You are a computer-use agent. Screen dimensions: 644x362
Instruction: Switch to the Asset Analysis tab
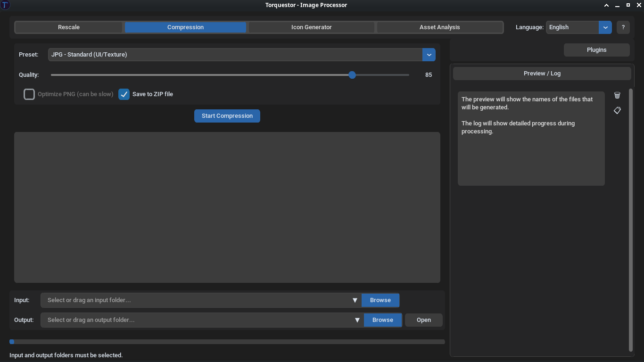[439, 27]
